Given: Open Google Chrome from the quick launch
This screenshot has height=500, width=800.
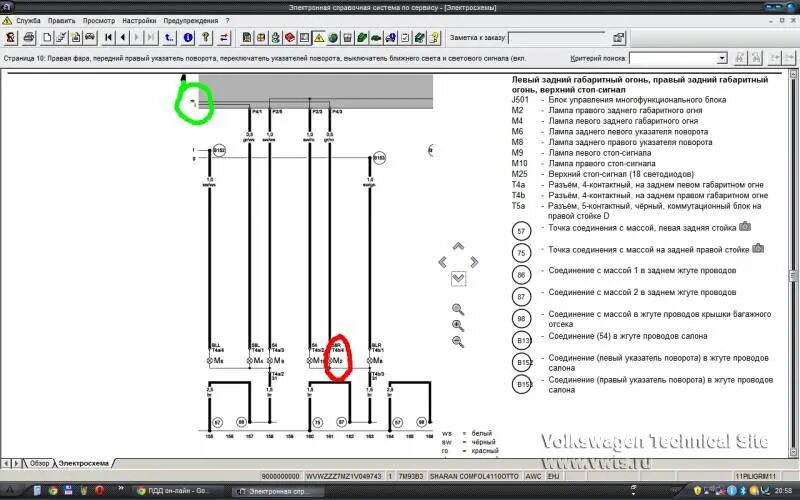Looking at the screenshot, I should click(53, 491).
